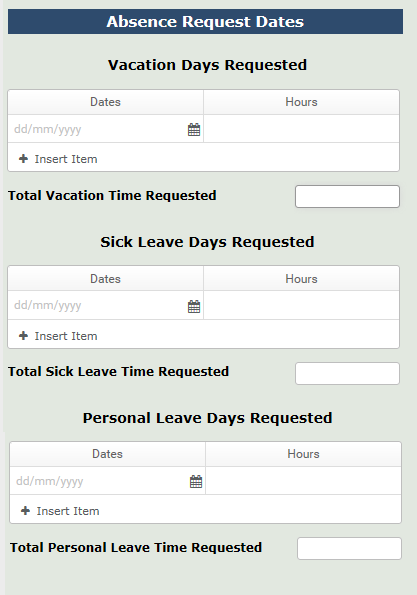Click the Personal Leave Hours cell
Viewport: 417px width, 595px height.
coord(303,481)
